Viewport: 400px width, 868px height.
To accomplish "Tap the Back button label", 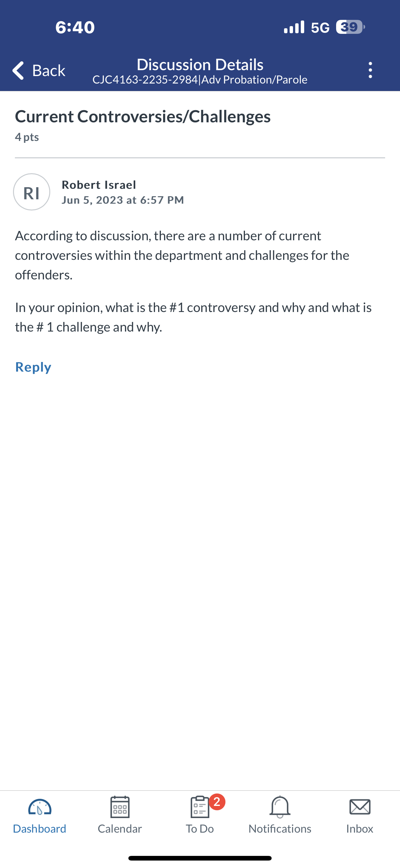I will (49, 70).
